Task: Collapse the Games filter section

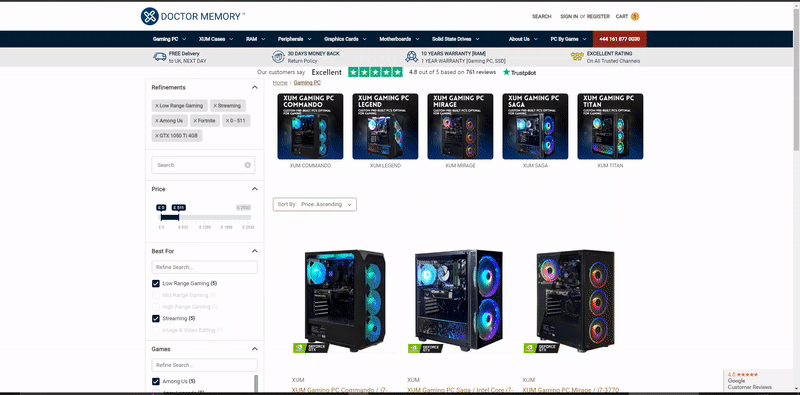Action: coord(255,349)
